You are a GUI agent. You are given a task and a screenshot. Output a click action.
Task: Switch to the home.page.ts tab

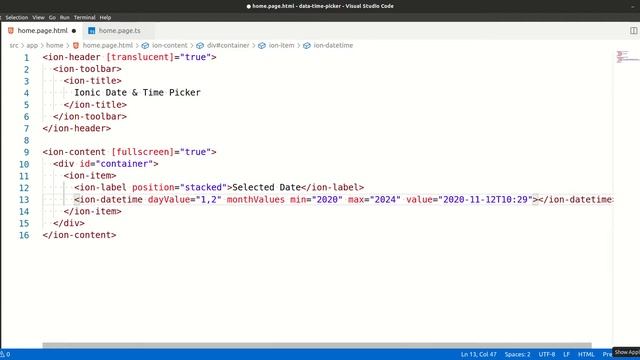pyautogui.click(x=119, y=31)
